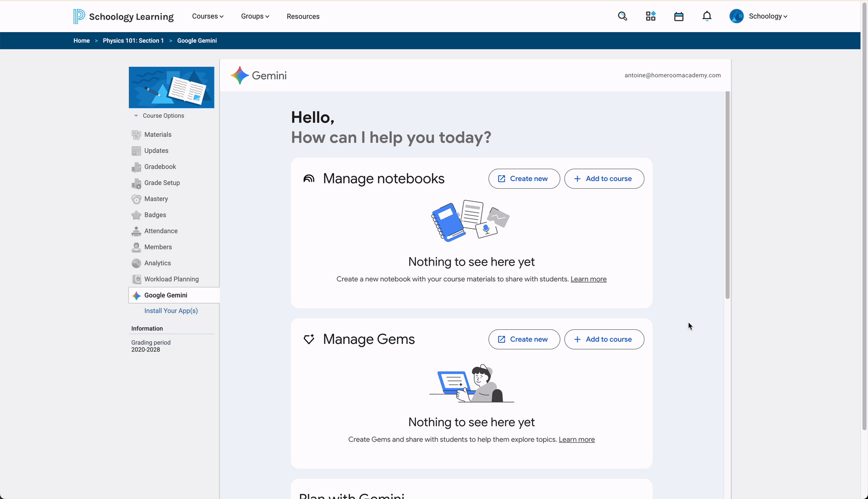The height and width of the screenshot is (499, 868).
Task: Click the Badges star icon
Action: 136,215
